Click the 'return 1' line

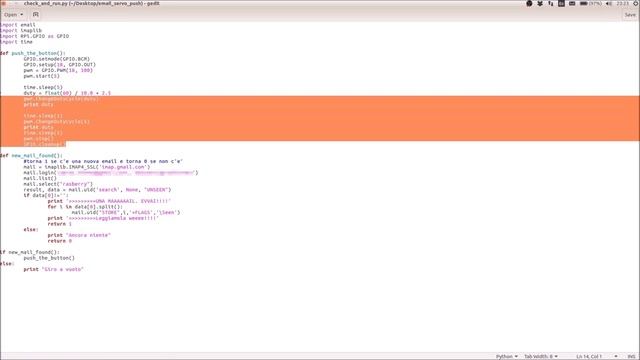coord(60,224)
